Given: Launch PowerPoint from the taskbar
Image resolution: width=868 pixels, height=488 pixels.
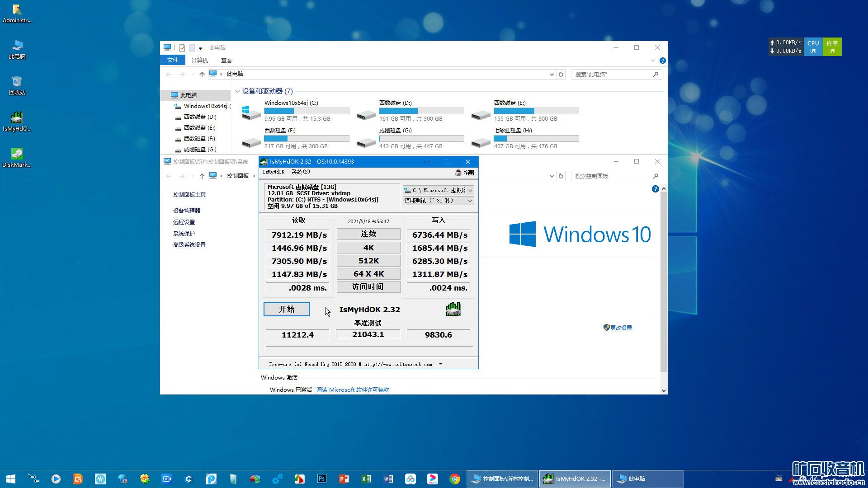Looking at the screenshot, I should (x=344, y=479).
